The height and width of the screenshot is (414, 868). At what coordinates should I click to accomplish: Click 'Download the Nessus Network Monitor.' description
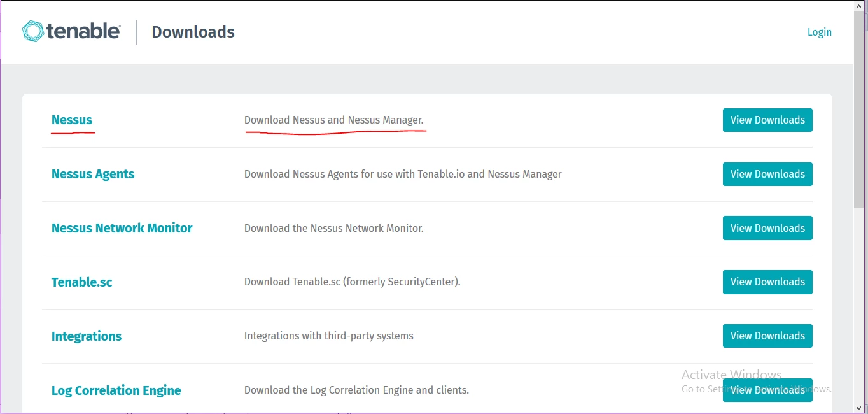click(333, 228)
